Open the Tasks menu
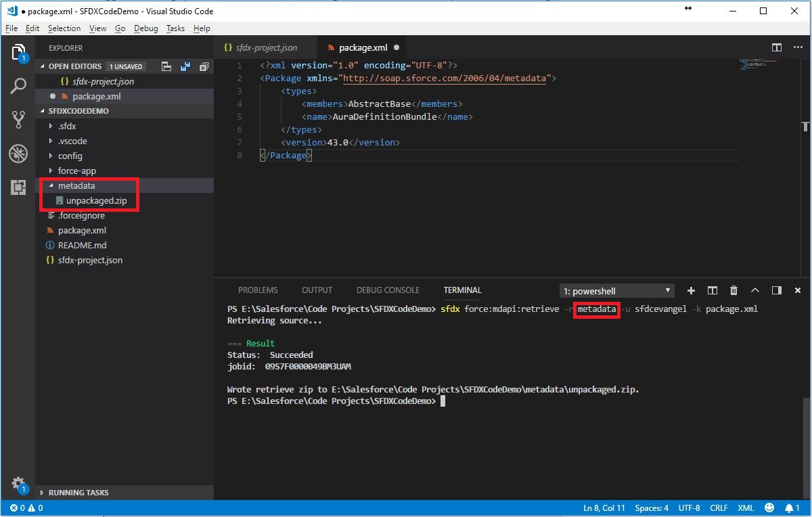 (x=175, y=28)
